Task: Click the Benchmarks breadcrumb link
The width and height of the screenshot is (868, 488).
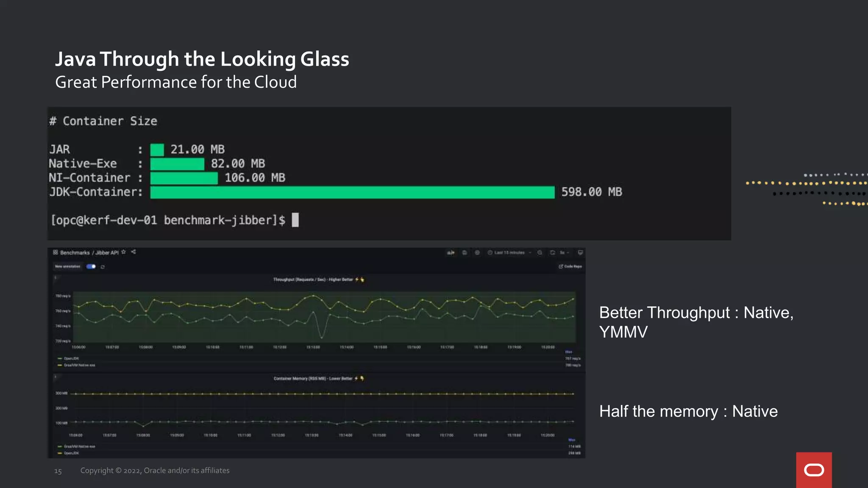Action: click(x=75, y=252)
